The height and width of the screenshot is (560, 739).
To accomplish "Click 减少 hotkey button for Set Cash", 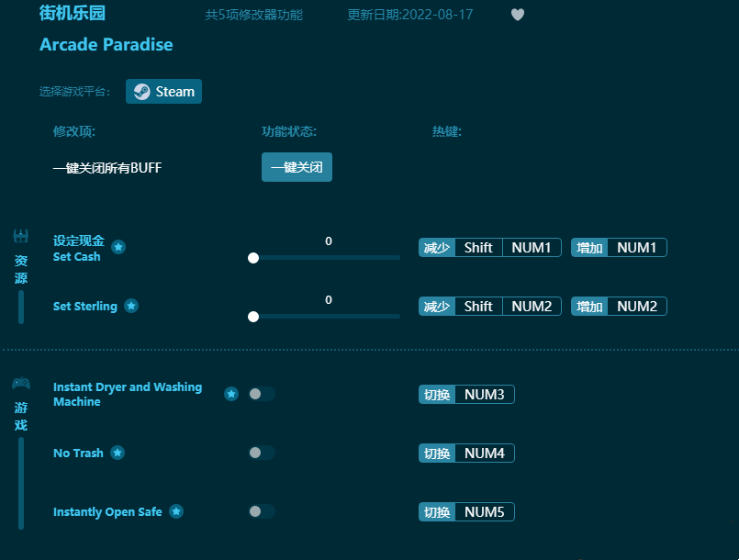I will tap(437, 248).
